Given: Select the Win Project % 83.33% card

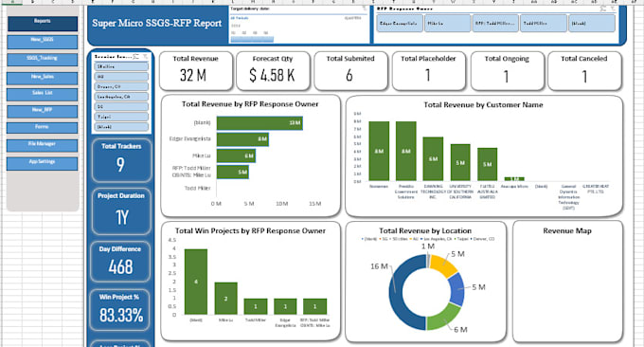Looking at the screenshot, I should tap(121, 310).
